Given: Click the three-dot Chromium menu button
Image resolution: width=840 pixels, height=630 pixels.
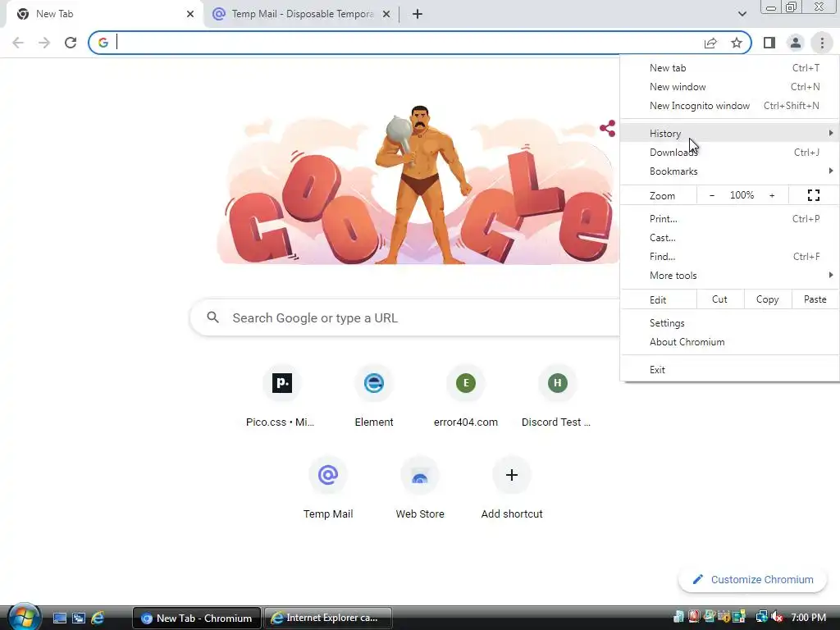Looking at the screenshot, I should pyautogui.click(x=822, y=43).
